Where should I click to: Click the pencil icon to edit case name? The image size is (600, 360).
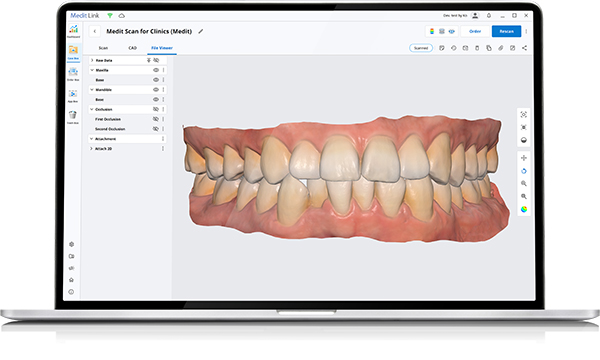201,31
